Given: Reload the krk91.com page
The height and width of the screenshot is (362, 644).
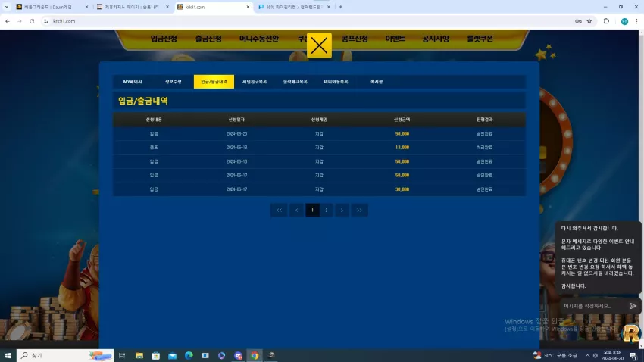Looking at the screenshot, I should point(32,21).
